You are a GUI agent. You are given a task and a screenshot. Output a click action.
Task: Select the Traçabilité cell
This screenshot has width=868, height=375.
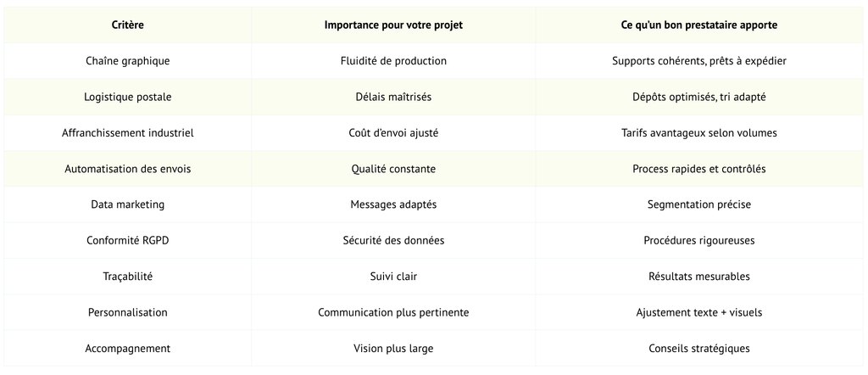coord(127,277)
